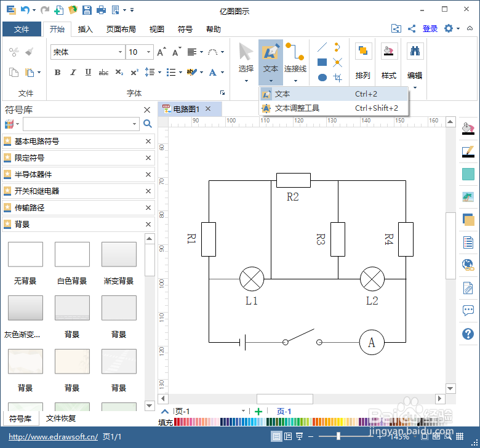This screenshot has height=448, width=480.
Task: Add a new page with the plus button
Action: coord(258,411)
